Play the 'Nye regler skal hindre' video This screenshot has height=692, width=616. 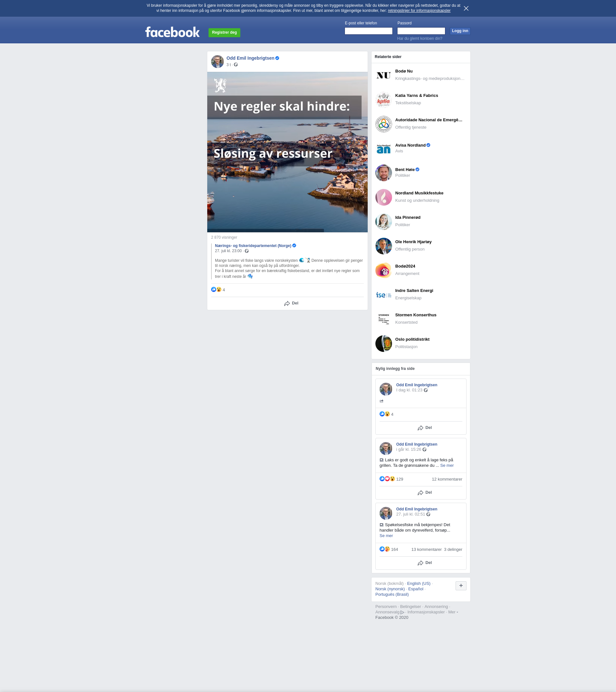click(x=287, y=152)
